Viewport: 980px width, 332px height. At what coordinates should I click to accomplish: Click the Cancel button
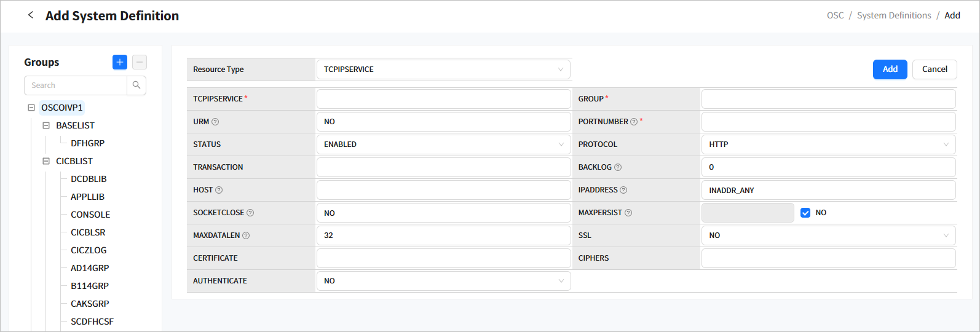[x=934, y=69]
